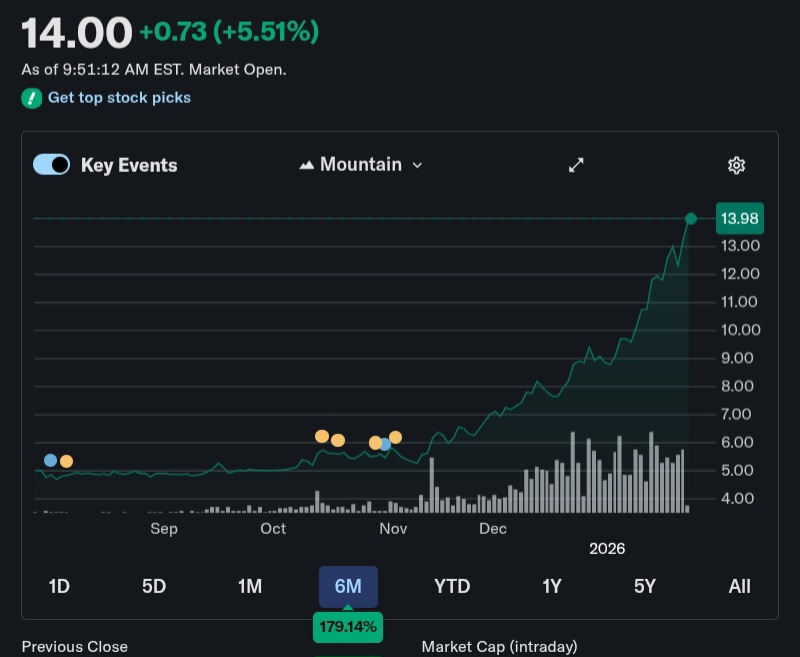Select the 1Y time range
Screen dimensions: 800x657
pyautogui.click(x=552, y=586)
